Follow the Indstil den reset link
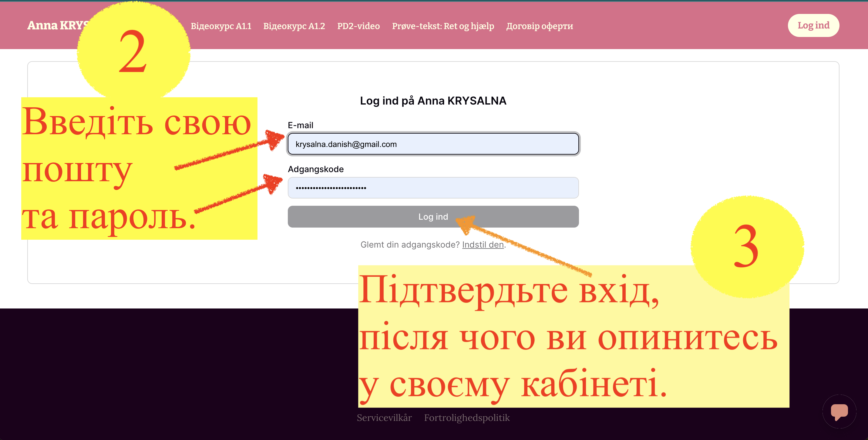 coord(483,245)
